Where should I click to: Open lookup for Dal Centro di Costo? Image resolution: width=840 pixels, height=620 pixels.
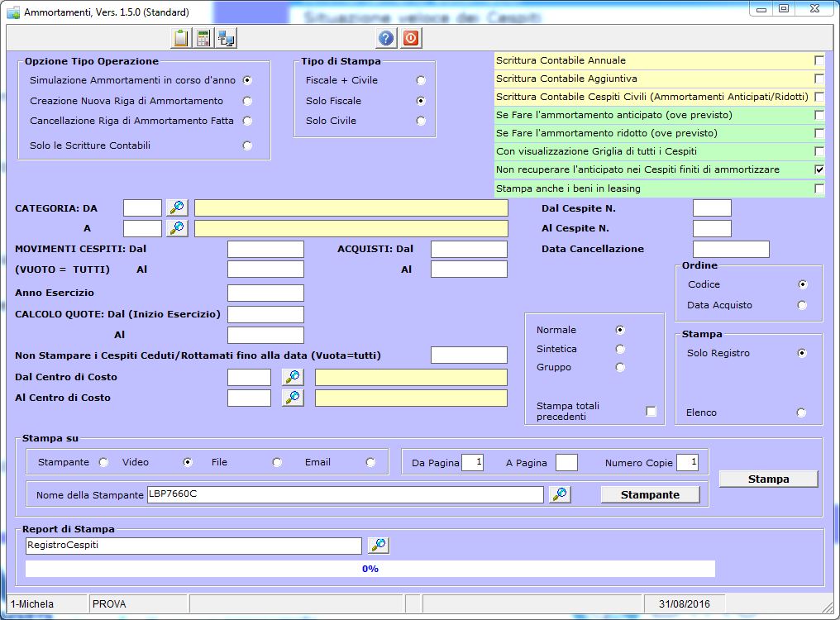click(x=293, y=377)
